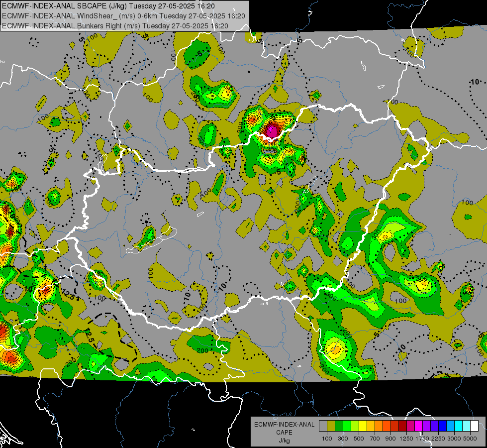Viewport: 487px width, 448px height.
Task: Click the 700 legend scale value
Action: pos(375,439)
